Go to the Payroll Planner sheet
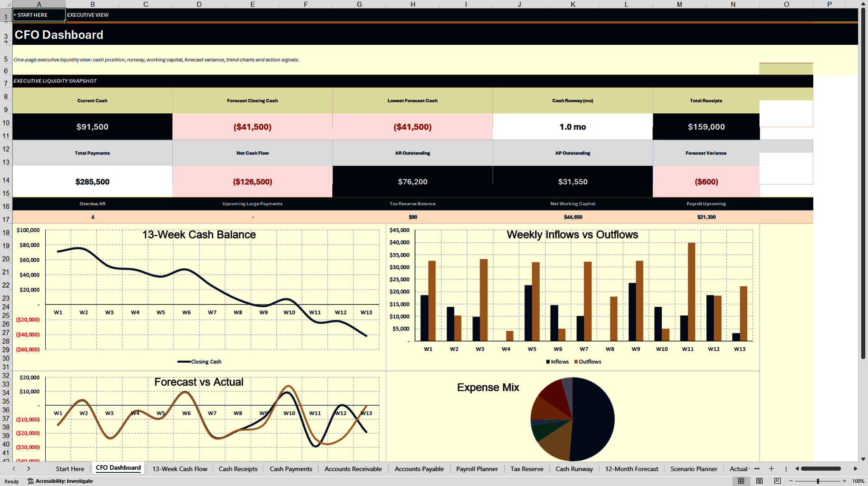868x486 pixels. [477, 469]
